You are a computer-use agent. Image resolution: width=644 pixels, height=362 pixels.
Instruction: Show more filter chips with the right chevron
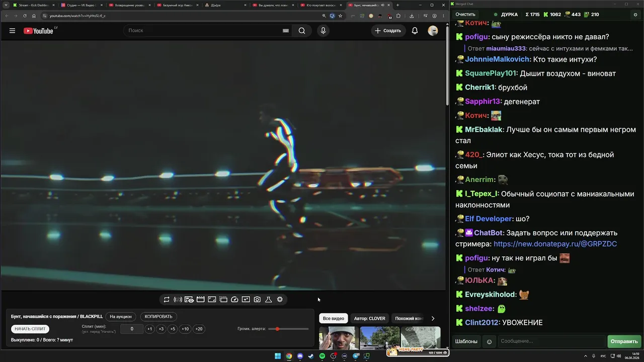coord(433,318)
